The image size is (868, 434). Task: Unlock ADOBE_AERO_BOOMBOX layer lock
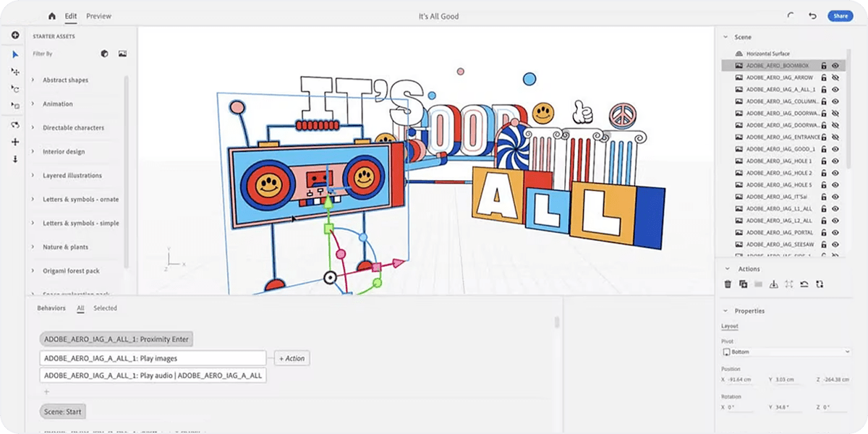click(824, 66)
